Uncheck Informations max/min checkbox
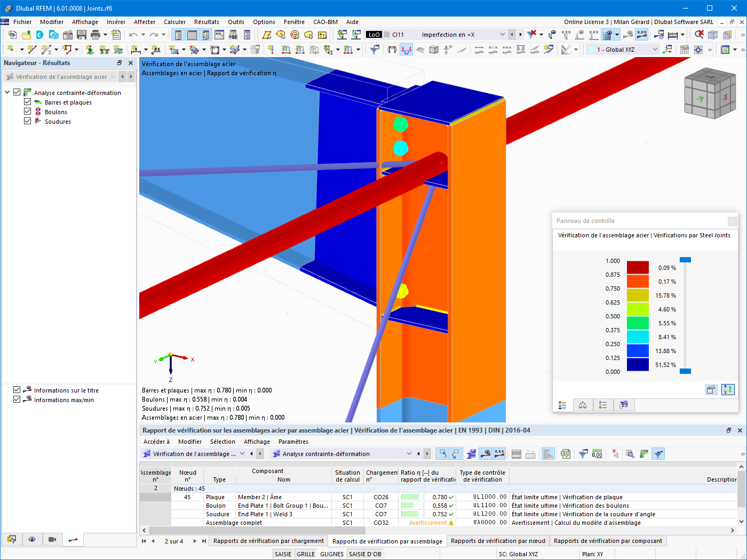Viewport: 747px width, 560px height. click(x=17, y=399)
